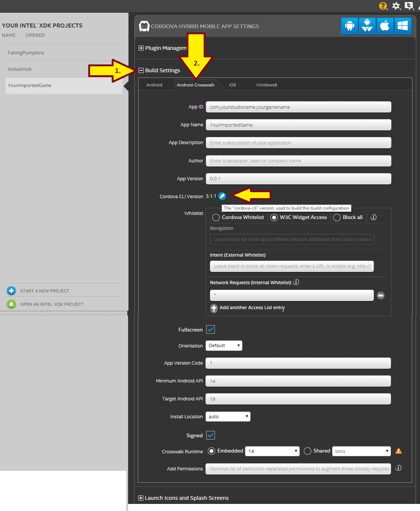Open the help question mark icon
Viewport: 420px width, 511px height.
383,6
